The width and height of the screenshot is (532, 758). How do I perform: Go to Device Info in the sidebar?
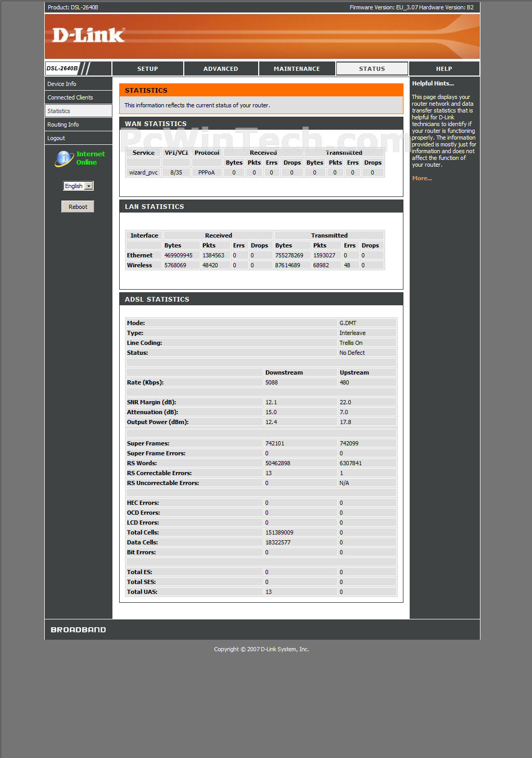(79, 84)
